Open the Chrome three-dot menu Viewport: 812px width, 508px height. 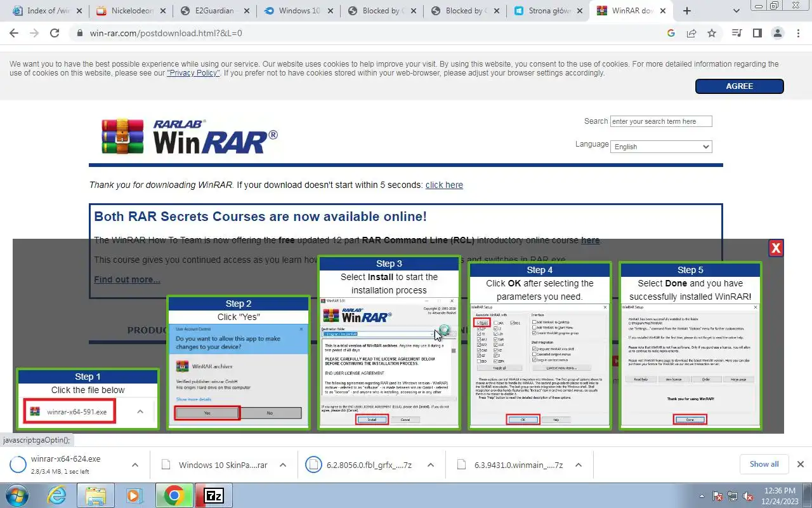[x=797, y=33]
